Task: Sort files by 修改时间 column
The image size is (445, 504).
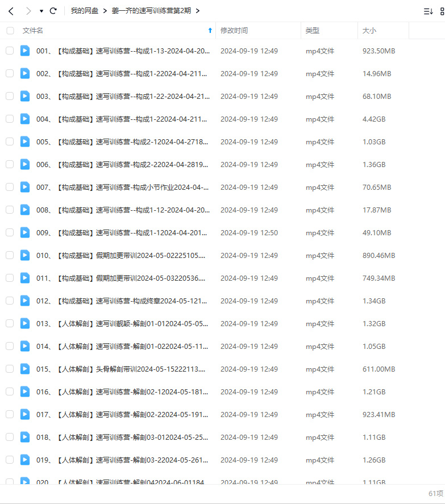Action: [x=234, y=31]
